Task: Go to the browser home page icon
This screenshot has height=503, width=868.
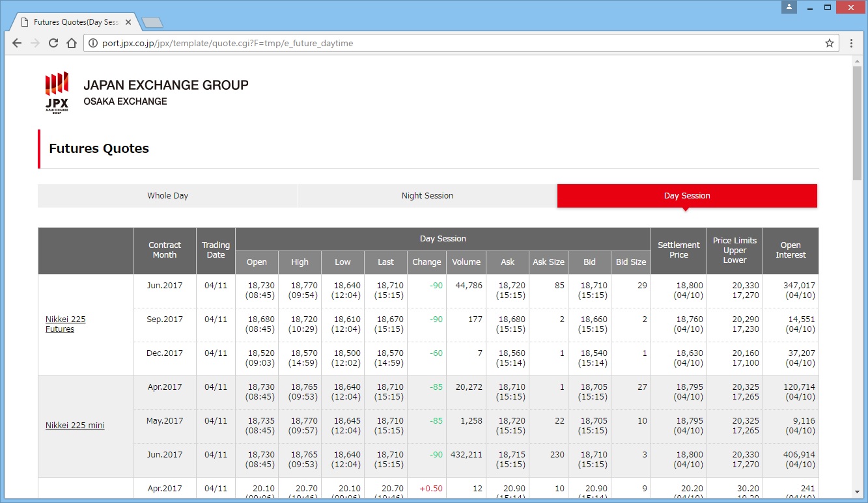Action: click(x=72, y=43)
